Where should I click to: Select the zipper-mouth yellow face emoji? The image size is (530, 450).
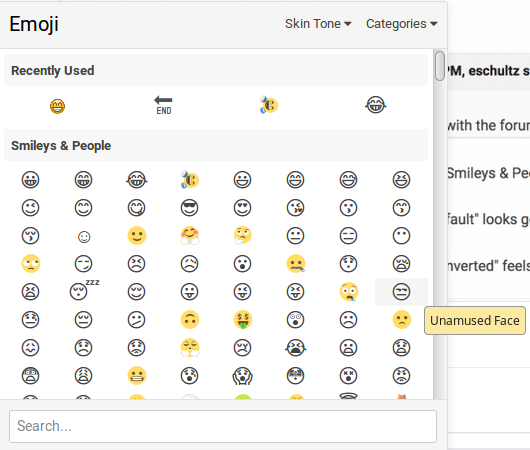pyautogui.click(x=296, y=263)
